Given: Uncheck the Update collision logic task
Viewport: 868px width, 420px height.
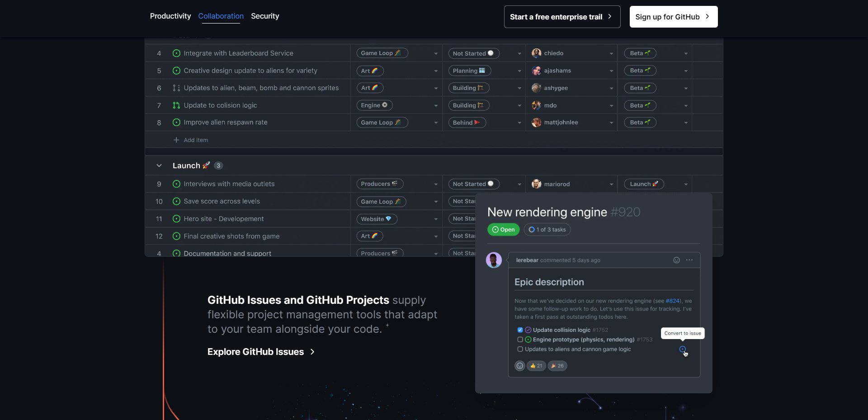Looking at the screenshot, I should tap(520, 330).
